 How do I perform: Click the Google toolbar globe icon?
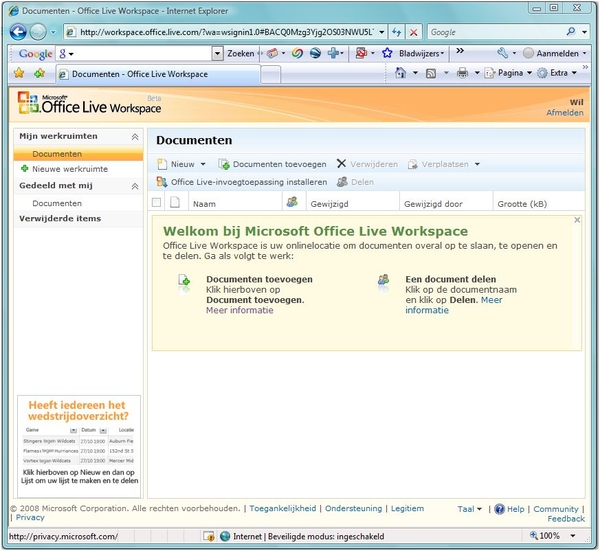coord(315,53)
